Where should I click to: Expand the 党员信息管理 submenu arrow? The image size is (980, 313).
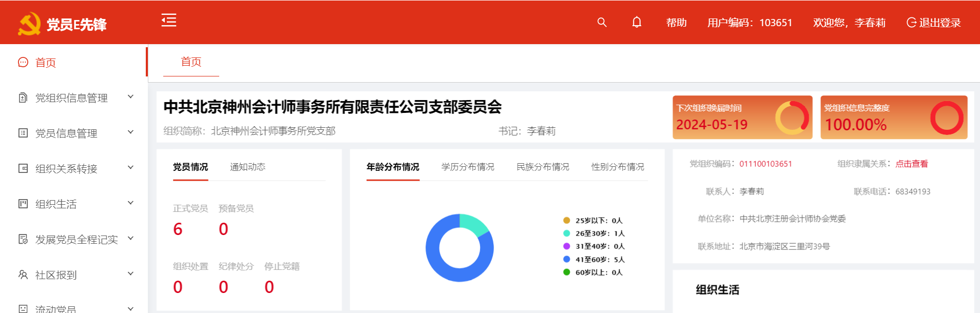pos(130,132)
